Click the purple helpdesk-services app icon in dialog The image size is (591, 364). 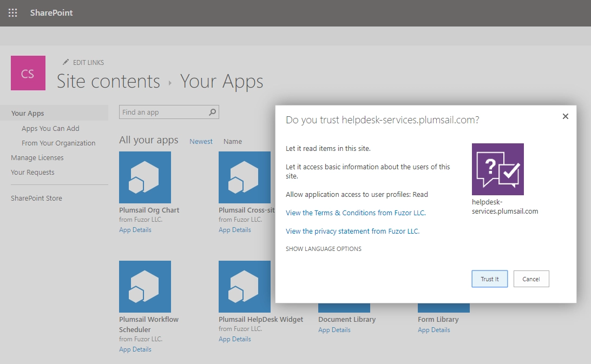pos(497,169)
